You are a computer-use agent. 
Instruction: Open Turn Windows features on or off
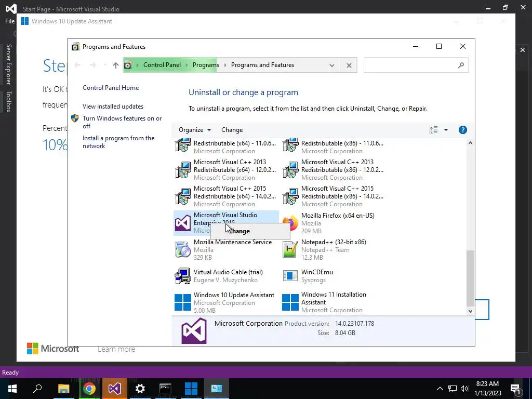[122, 122]
